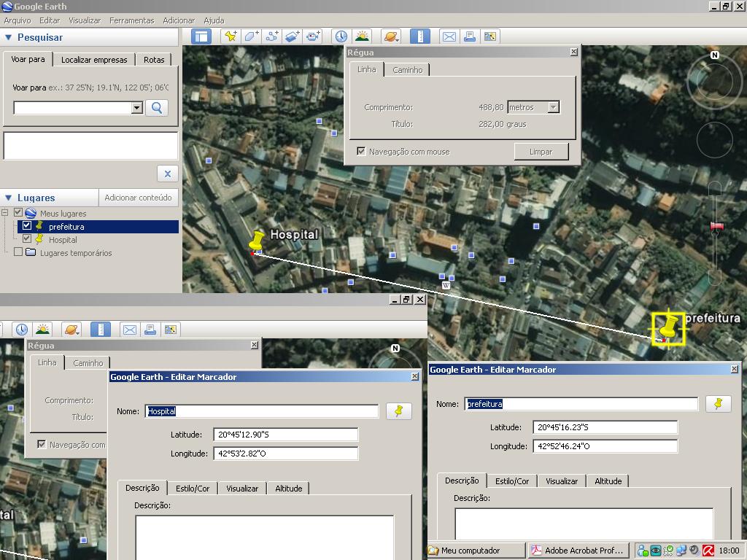Click the Adicionar conteúdo button
747x560 pixels.
138,198
